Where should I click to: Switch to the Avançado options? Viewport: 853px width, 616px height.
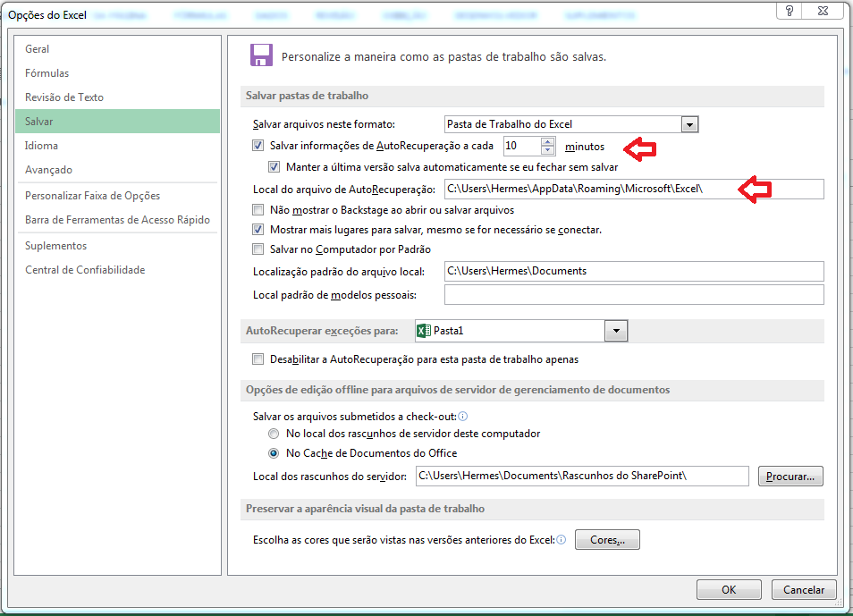point(49,170)
